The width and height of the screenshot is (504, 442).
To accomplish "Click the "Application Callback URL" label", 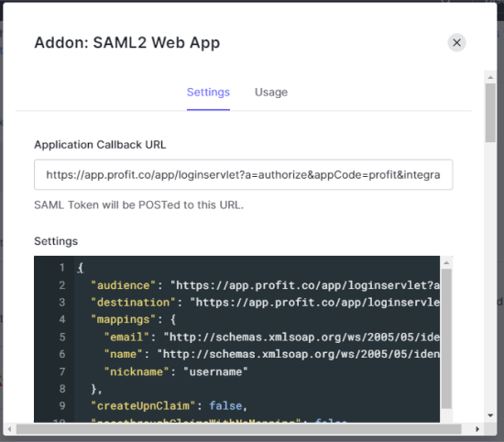I will pyautogui.click(x=100, y=145).
